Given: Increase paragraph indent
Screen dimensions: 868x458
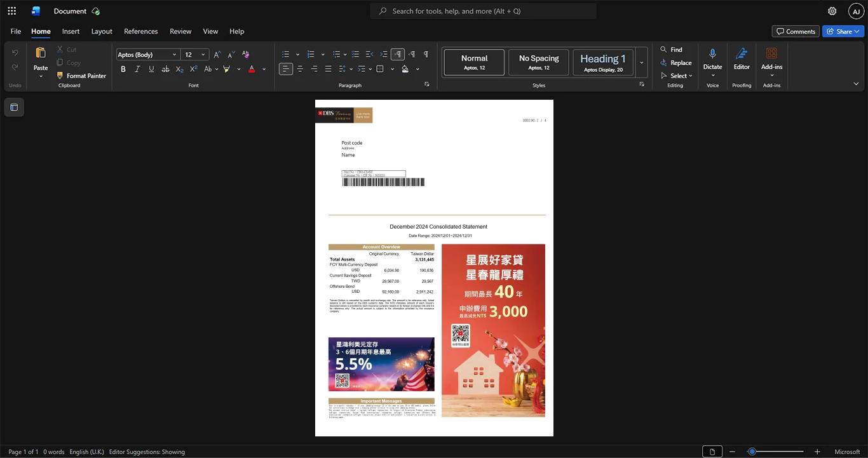Looking at the screenshot, I should [x=383, y=54].
